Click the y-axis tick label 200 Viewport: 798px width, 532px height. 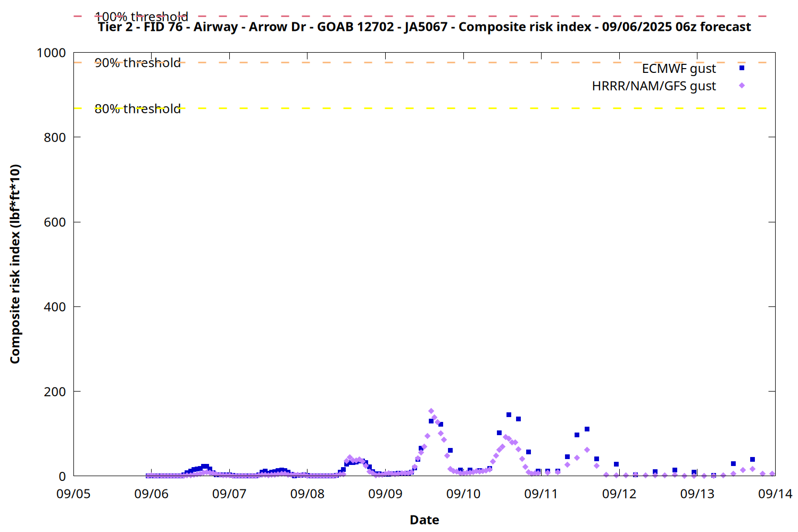click(x=55, y=392)
